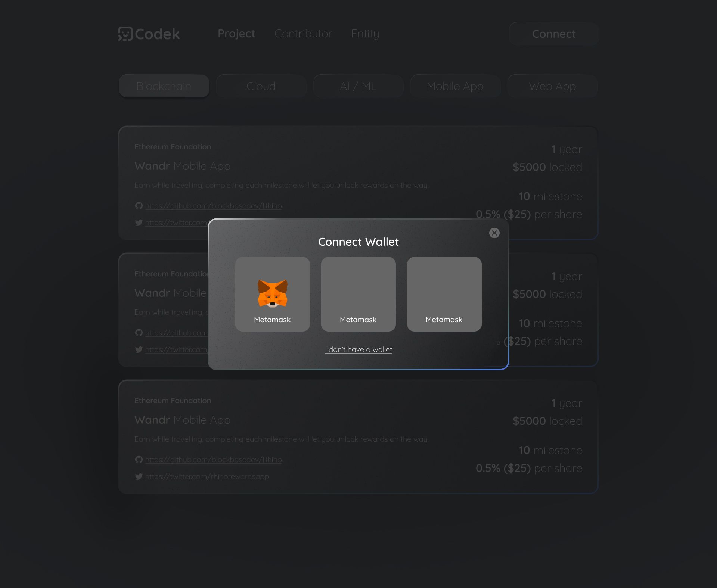Select the Blockchain category tab
The width and height of the screenshot is (717, 588).
[x=164, y=86]
